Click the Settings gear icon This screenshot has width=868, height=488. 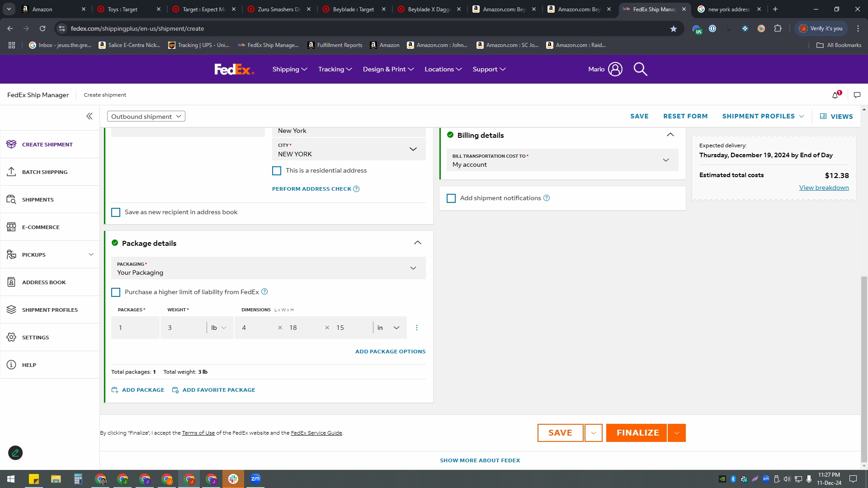(11, 337)
